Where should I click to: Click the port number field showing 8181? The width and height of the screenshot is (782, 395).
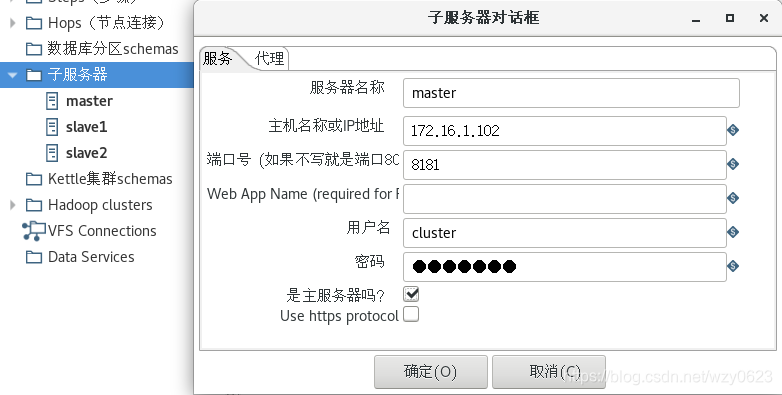point(565,165)
